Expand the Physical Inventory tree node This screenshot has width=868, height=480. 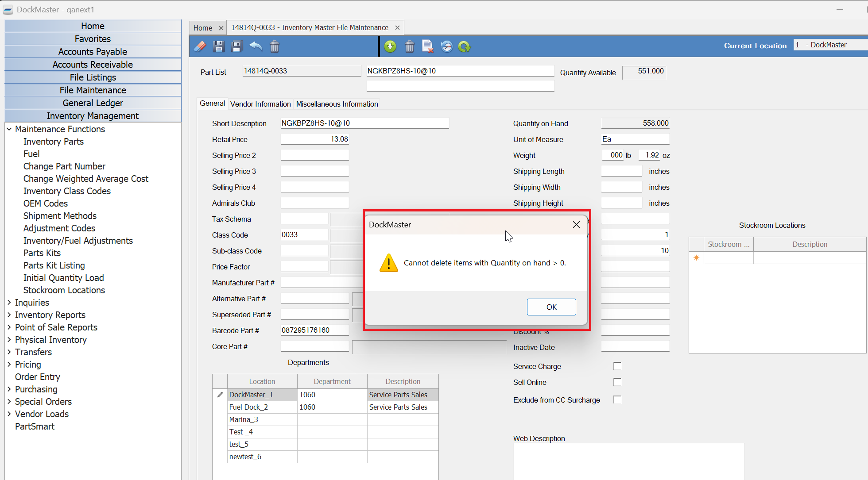(9, 340)
